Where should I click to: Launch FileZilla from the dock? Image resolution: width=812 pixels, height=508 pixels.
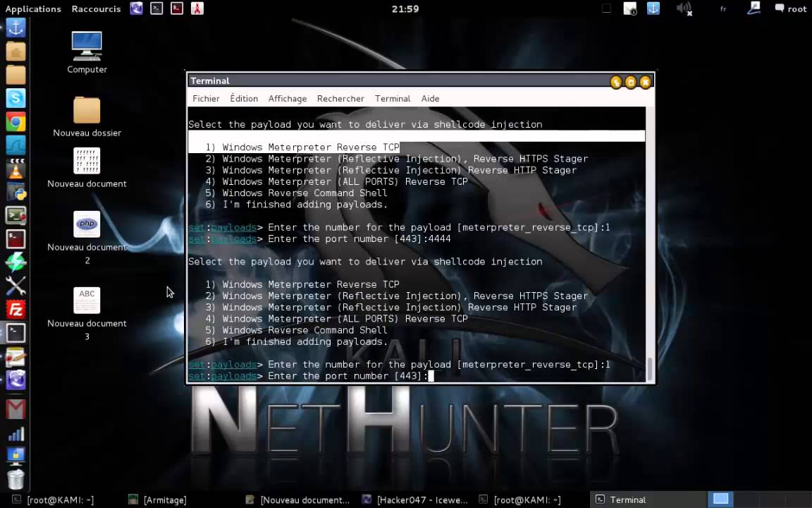16,310
